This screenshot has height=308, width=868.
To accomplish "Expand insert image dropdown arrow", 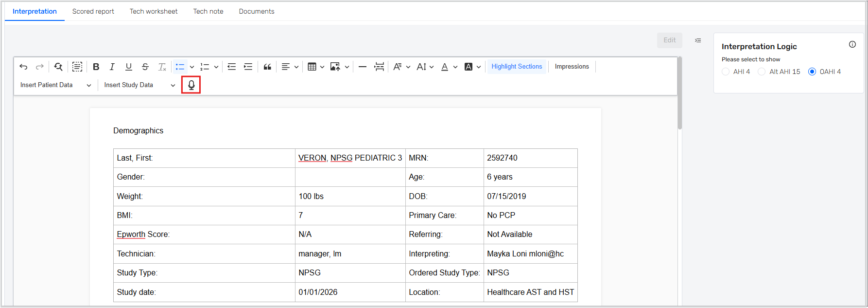I will tap(347, 67).
